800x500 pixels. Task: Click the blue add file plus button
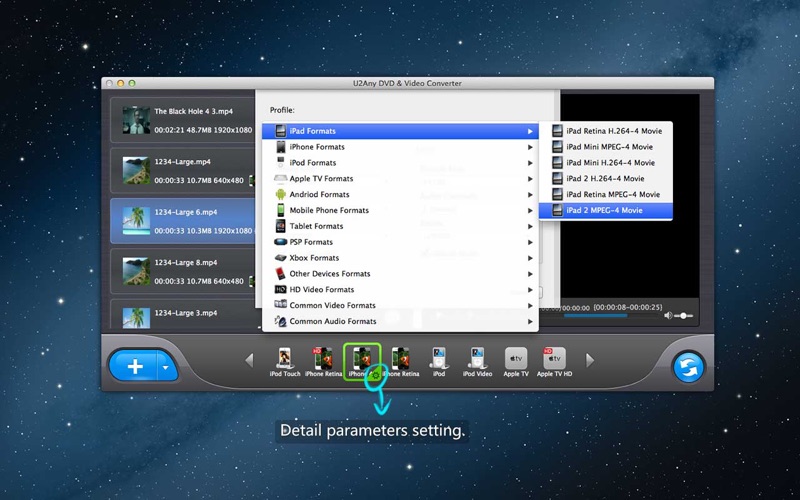(134, 366)
